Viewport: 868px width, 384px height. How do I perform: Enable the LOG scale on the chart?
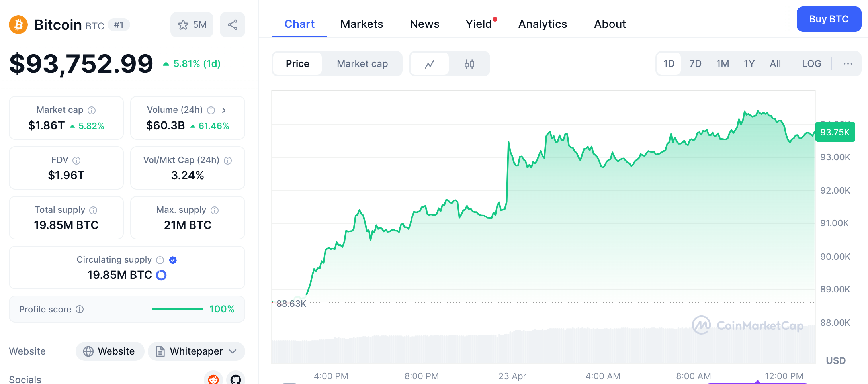pos(811,64)
